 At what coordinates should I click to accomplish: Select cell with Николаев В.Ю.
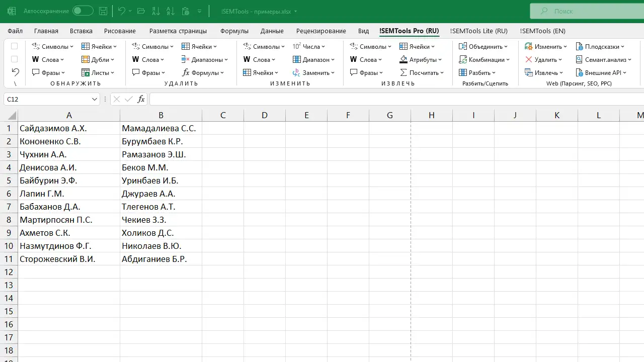point(161,246)
